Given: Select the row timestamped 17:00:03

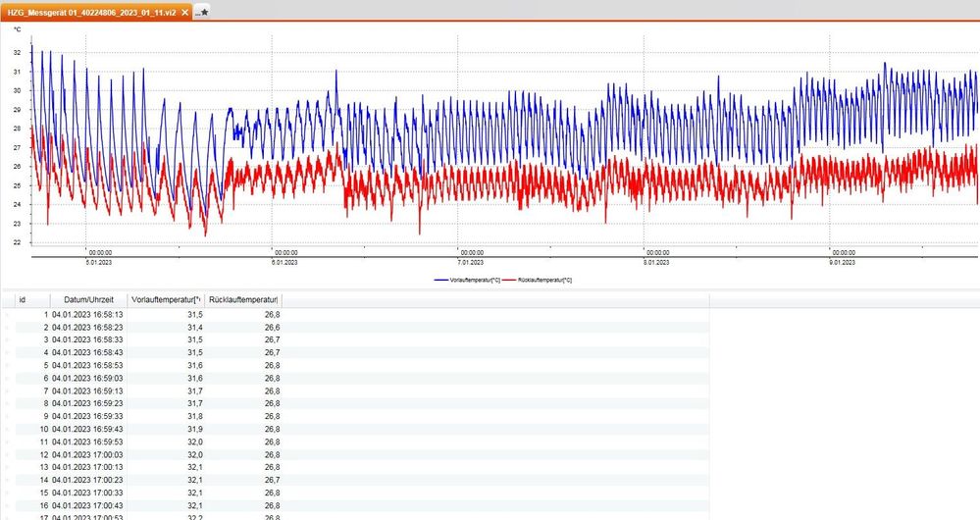Looking at the screenshot, I should [88, 454].
